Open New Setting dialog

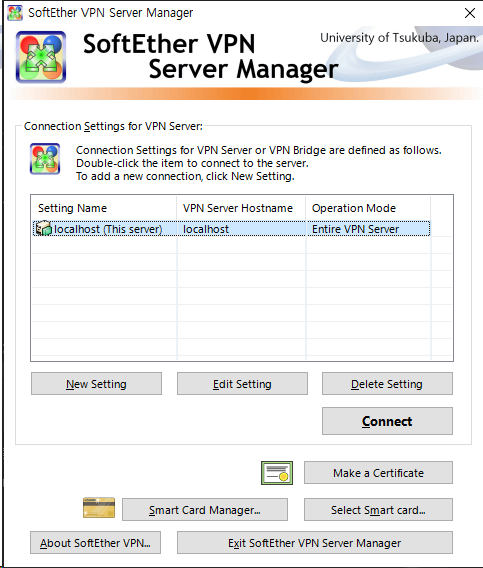click(x=96, y=384)
